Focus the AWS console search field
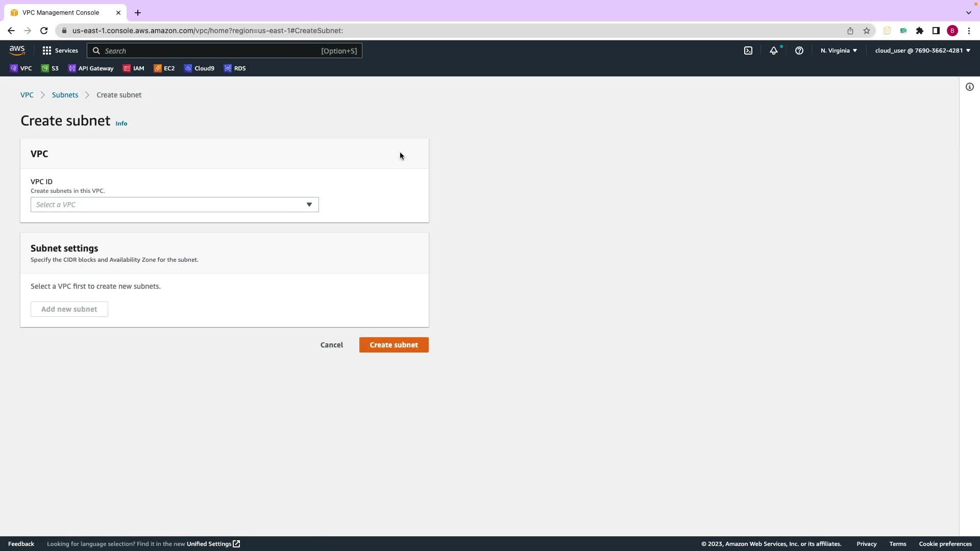 tap(225, 51)
